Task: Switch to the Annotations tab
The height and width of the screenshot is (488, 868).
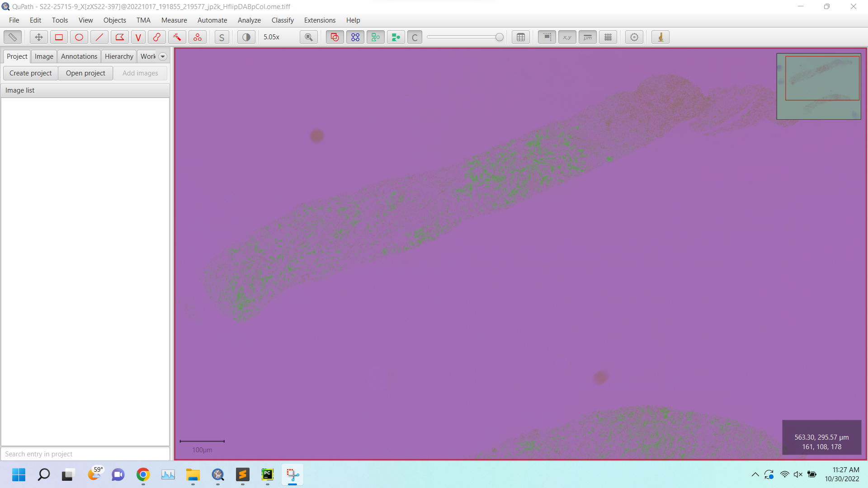Action: point(79,56)
